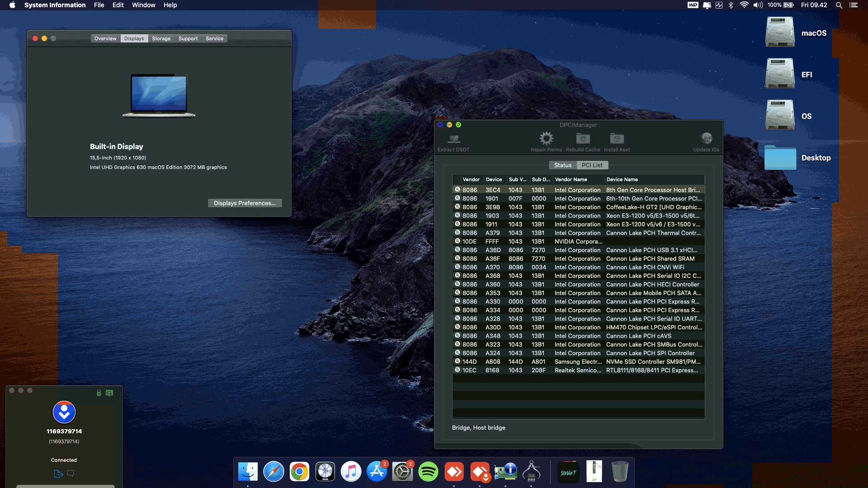Open Finder from the dock
Screen dimensions: 868x488
[248, 472]
